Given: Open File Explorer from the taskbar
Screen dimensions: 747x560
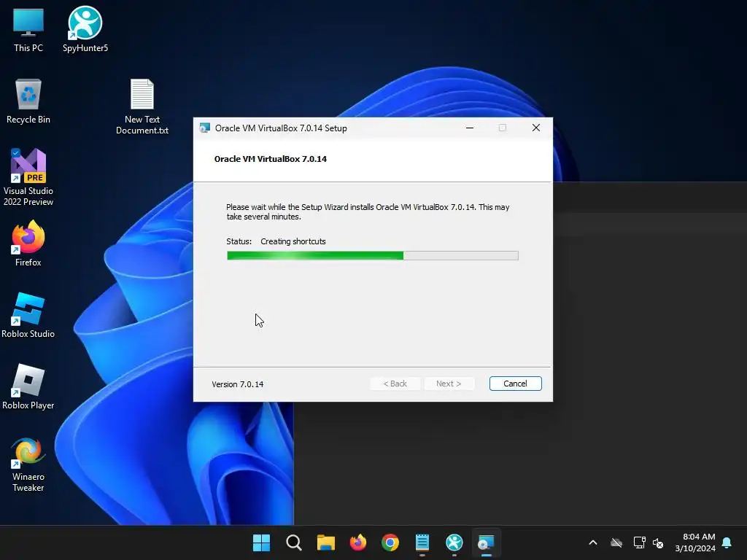Looking at the screenshot, I should (326, 542).
